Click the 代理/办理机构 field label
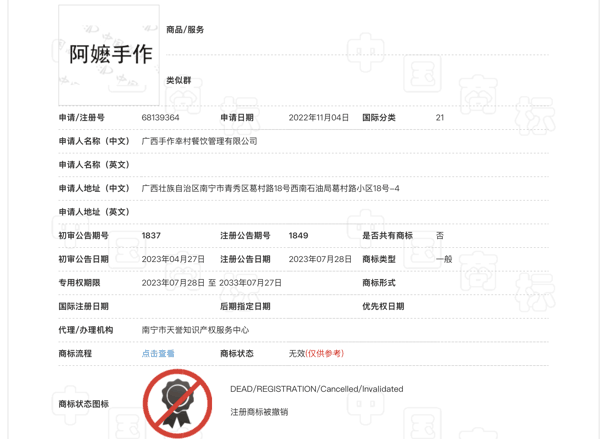Screen dimensions: 600x439 (86, 330)
